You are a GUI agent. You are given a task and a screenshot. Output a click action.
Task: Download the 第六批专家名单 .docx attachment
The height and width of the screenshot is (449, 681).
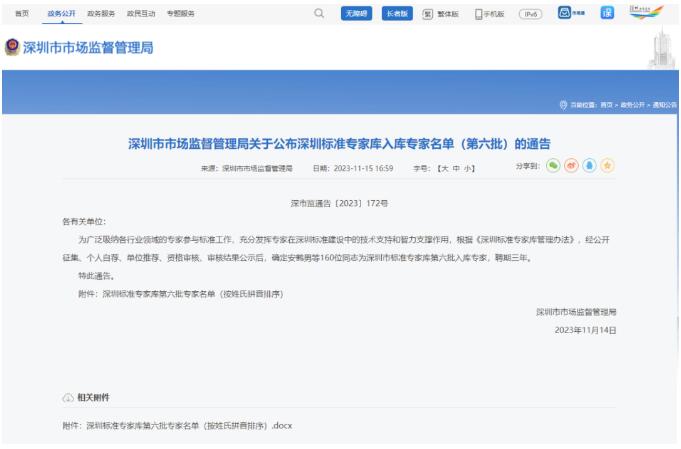(x=174, y=428)
